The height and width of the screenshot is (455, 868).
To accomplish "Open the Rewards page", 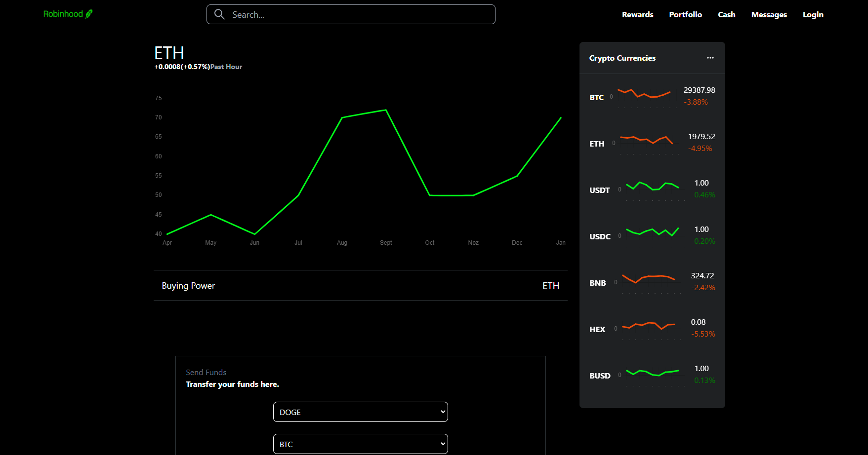I will click(637, 15).
